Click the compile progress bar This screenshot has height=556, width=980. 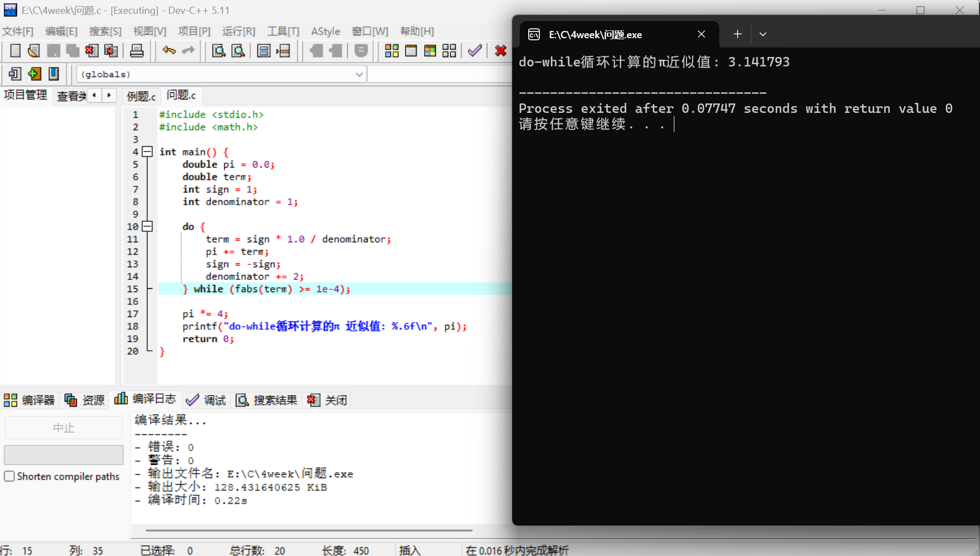click(x=64, y=455)
